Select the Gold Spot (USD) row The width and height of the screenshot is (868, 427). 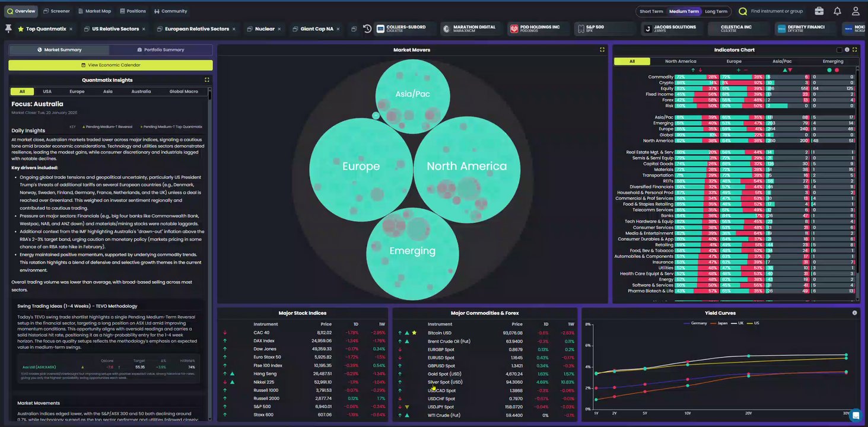click(x=485, y=374)
